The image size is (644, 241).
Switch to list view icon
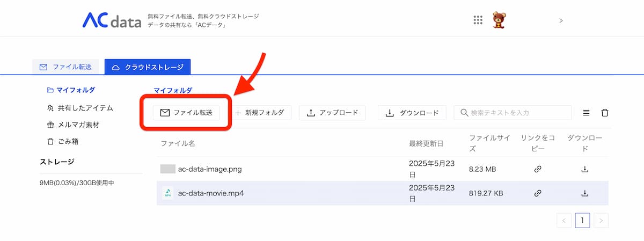[587, 113]
